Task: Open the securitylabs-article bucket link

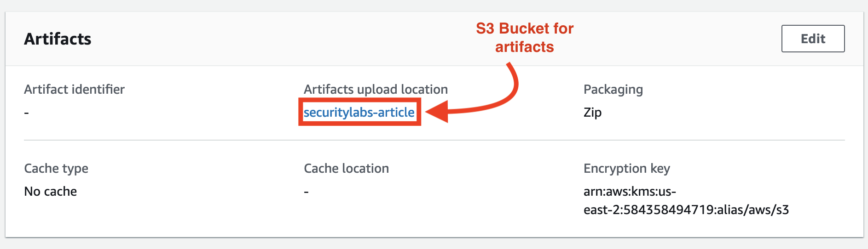Action: pos(359,112)
